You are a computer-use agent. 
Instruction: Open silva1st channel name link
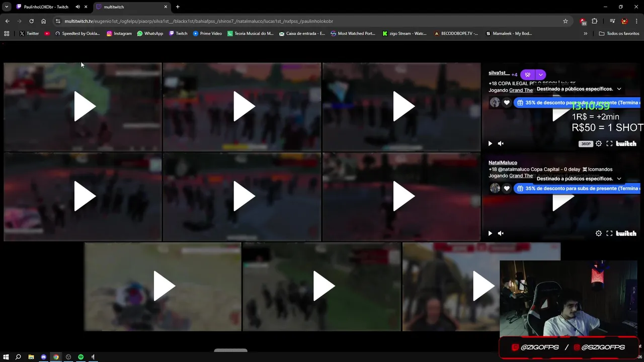[x=499, y=73]
